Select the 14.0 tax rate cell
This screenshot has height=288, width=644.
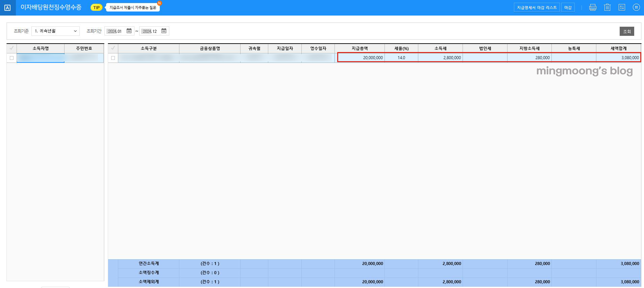click(401, 58)
